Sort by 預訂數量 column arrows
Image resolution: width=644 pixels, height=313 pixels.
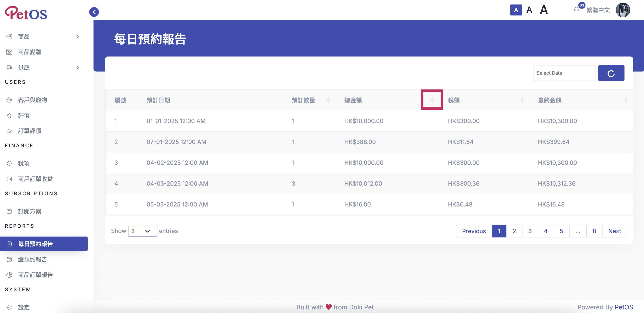pos(329,100)
